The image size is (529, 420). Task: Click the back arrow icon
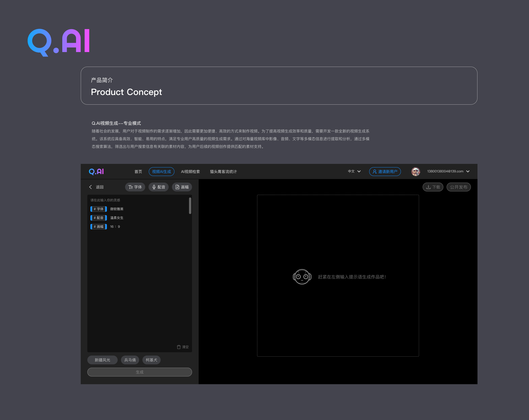click(x=90, y=187)
